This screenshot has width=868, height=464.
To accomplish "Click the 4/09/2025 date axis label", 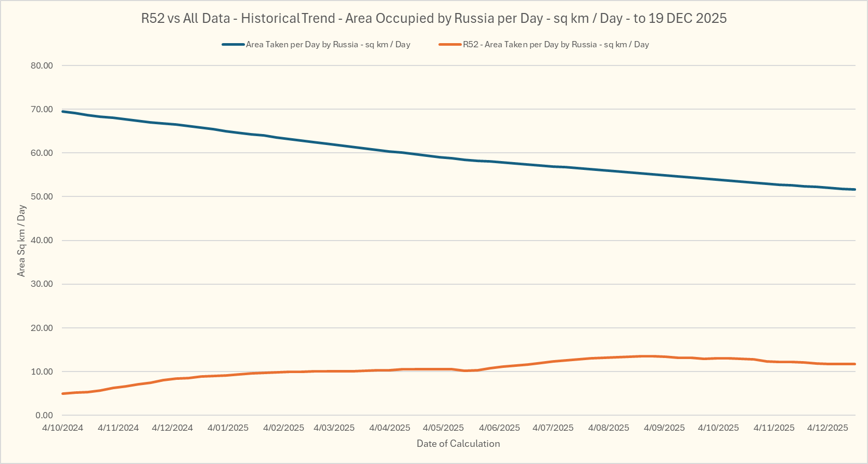I will click(x=664, y=428).
